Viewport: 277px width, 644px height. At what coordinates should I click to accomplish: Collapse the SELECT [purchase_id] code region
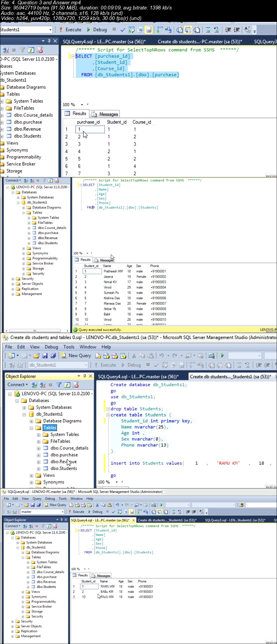[73, 56]
